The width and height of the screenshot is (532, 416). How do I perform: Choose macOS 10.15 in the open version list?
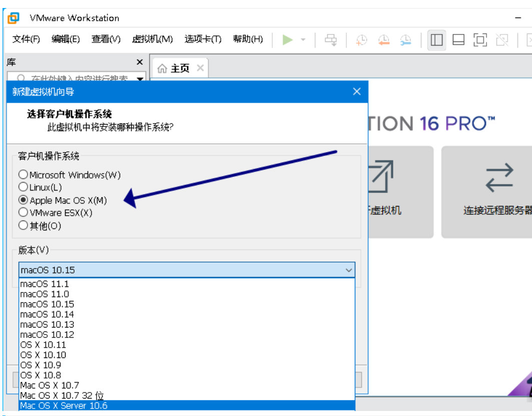tap(187, 304)
